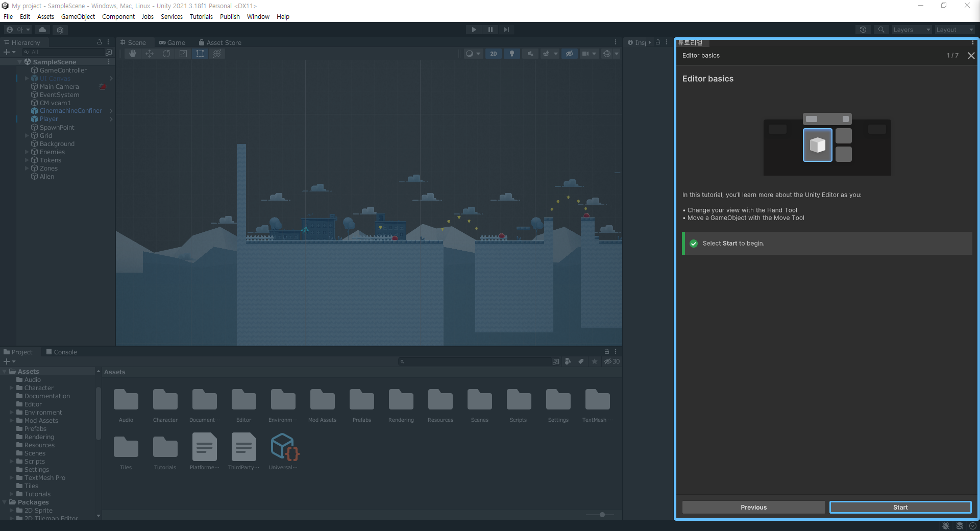The image size is (980, 531).
Task: Click the Hierarchy search field
Action: (62, 52)
